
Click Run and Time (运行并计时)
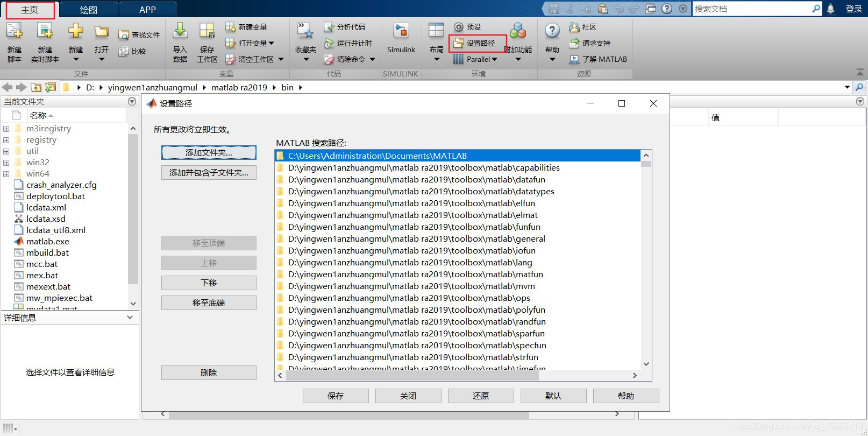(348, 43)
